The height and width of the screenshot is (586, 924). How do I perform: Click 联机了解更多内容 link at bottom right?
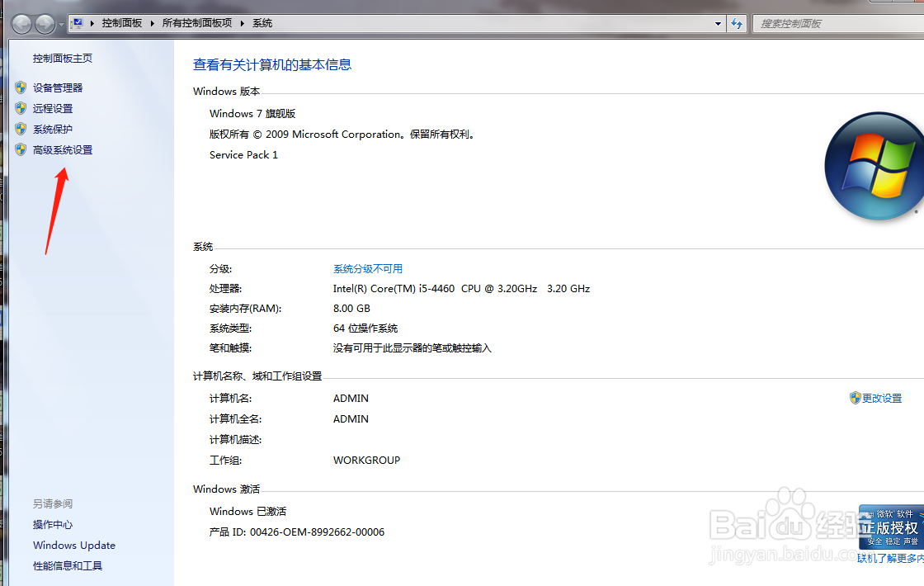[x=890, y=558]
